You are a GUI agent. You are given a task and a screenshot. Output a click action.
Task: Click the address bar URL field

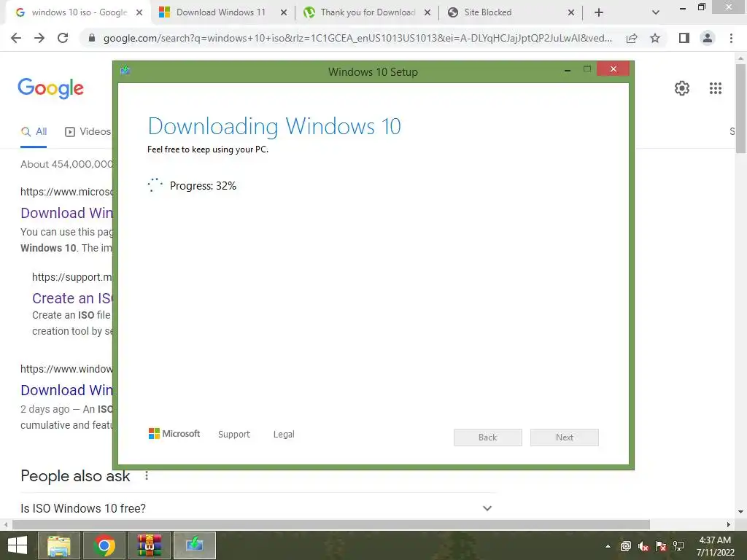coord(357,38)
